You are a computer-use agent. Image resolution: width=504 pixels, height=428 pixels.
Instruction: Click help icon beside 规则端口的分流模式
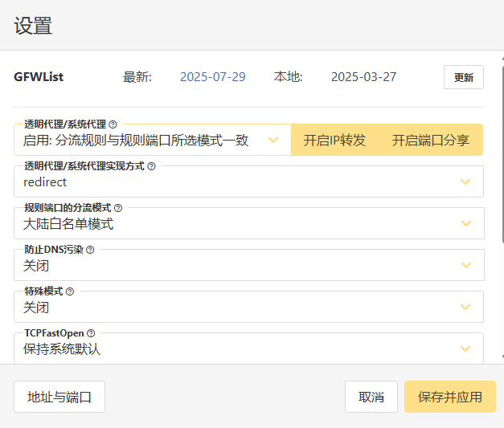118,208
